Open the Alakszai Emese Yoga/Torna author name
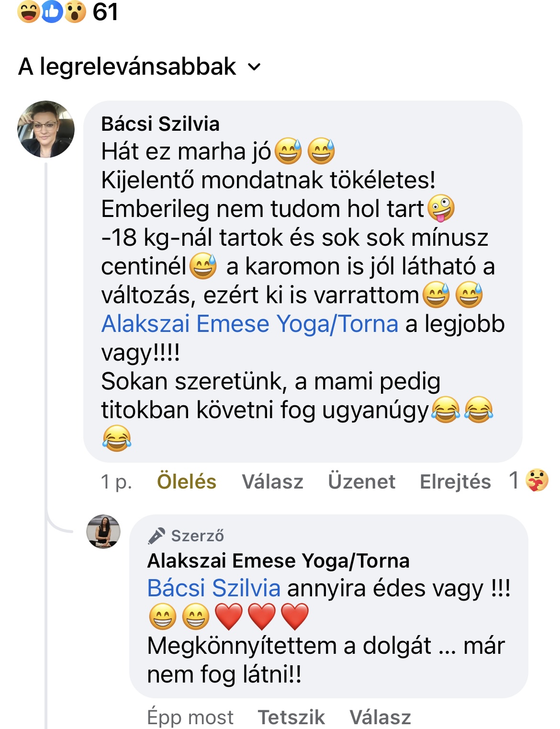 tap(279, 560)
